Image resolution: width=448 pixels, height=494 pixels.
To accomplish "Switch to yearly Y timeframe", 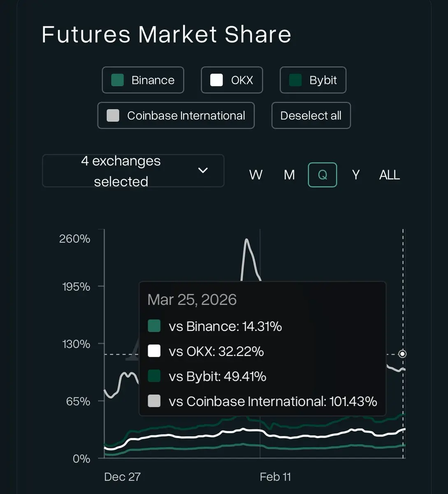I will coord(356,175).
